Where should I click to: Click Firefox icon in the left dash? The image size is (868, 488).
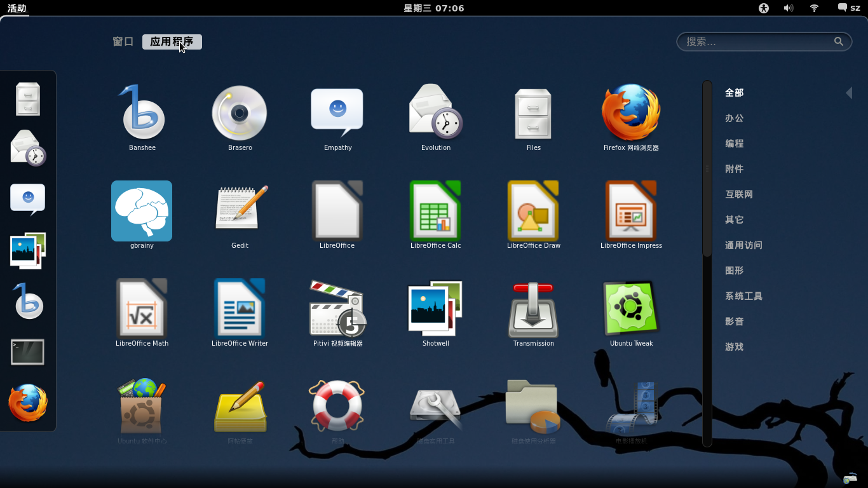point(28,403)
